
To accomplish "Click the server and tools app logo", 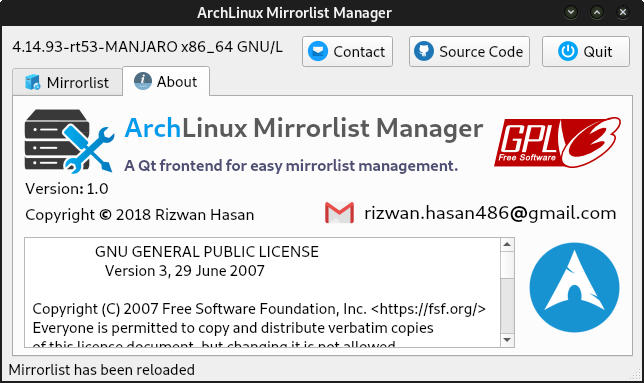I will [x=69, y=141].
